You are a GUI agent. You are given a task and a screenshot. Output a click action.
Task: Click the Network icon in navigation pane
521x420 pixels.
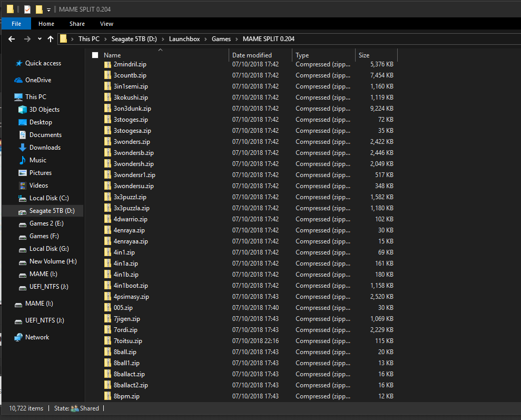[x=18, y=337]
